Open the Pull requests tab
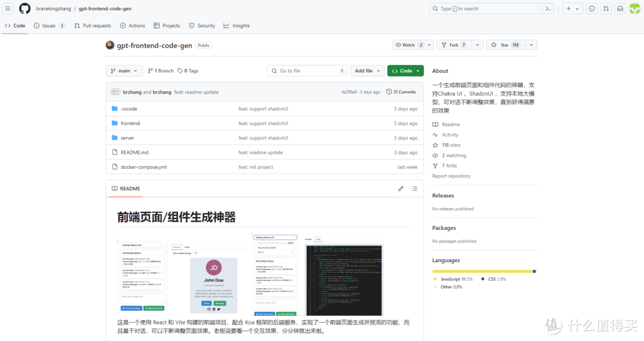Viewport: 644px width, 341px height. [93, 26]
